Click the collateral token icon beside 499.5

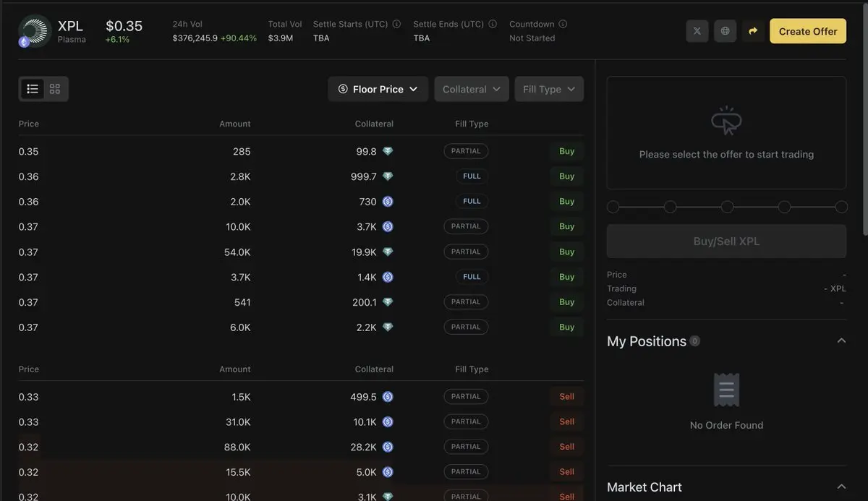(388, 397)
